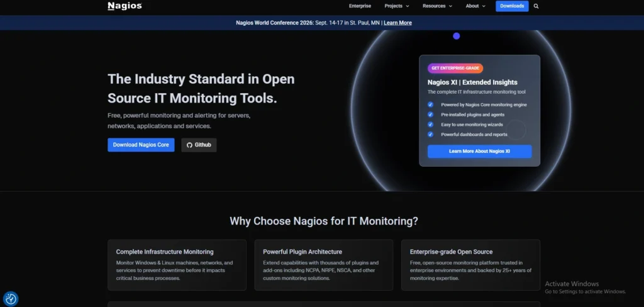Click 'Easy to use monitoring wizards' text
Image resolution: width=644 pixels, height=307 pixels.
[x=472, y=125]
